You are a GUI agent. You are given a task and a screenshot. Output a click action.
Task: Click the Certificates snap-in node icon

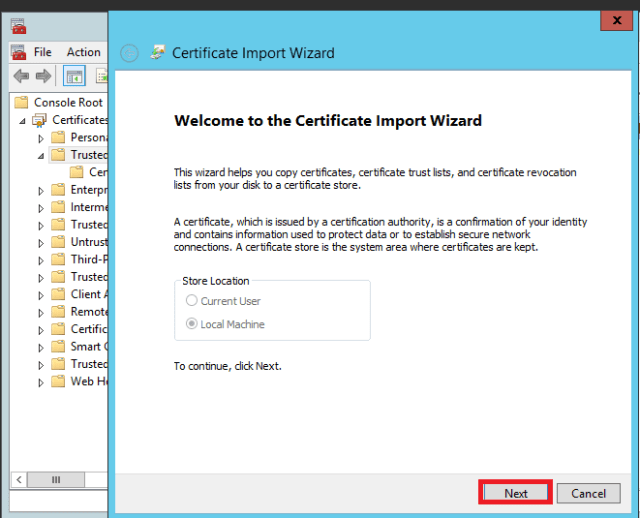tap(40, 120)
